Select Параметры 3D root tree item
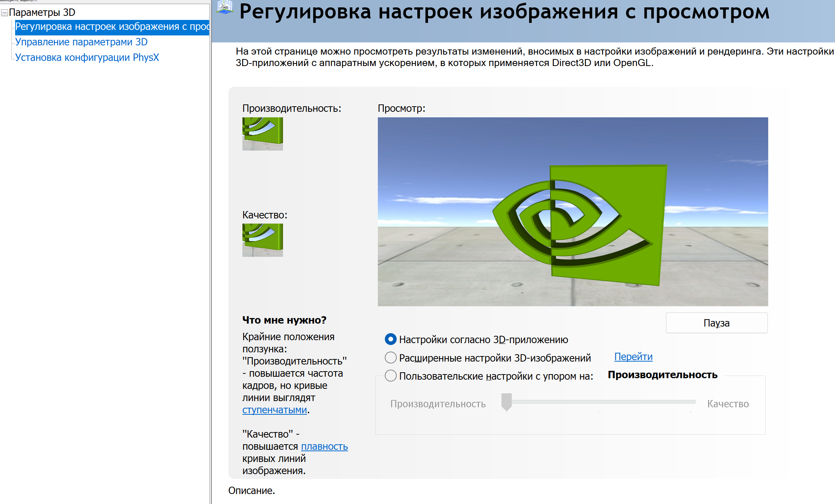Screen dimensions: 835x504 (x=42, y=13)
